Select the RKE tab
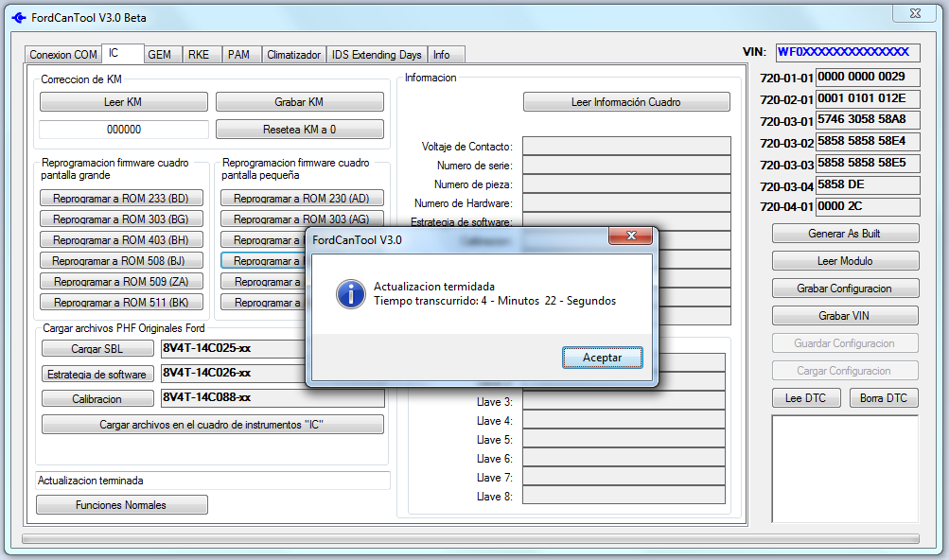The image size is (949, 560). pos(199,55)
